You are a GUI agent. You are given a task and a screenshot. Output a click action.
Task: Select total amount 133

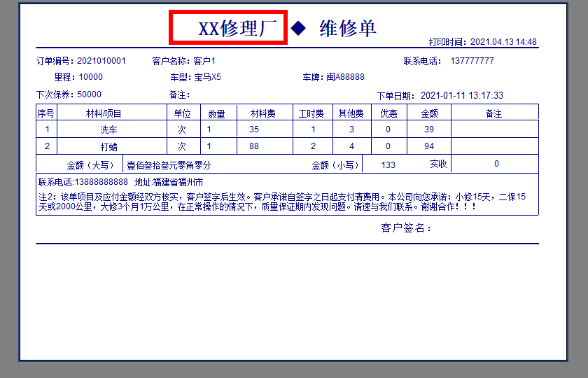(x=388, y=165)
